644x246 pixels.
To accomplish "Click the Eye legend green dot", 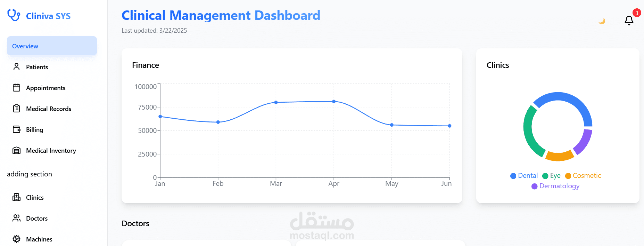I will (545, 176).
